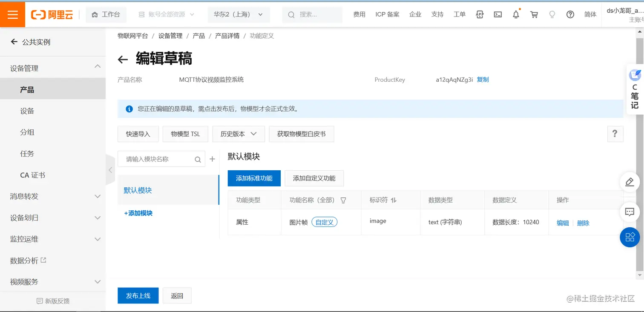Viewport: 644px width, 312px height.
Task: Select 产品 in the sidebar
Action: (x=53, y=90)
